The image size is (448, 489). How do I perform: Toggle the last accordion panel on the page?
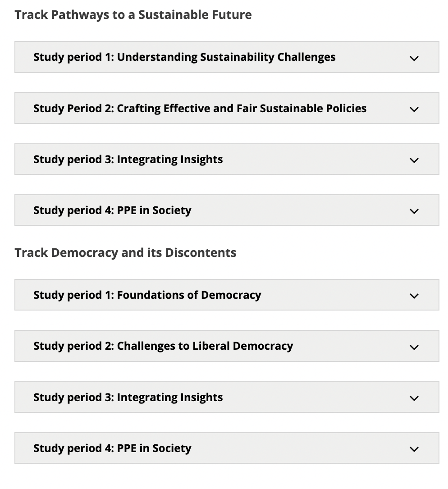point(226,448)
